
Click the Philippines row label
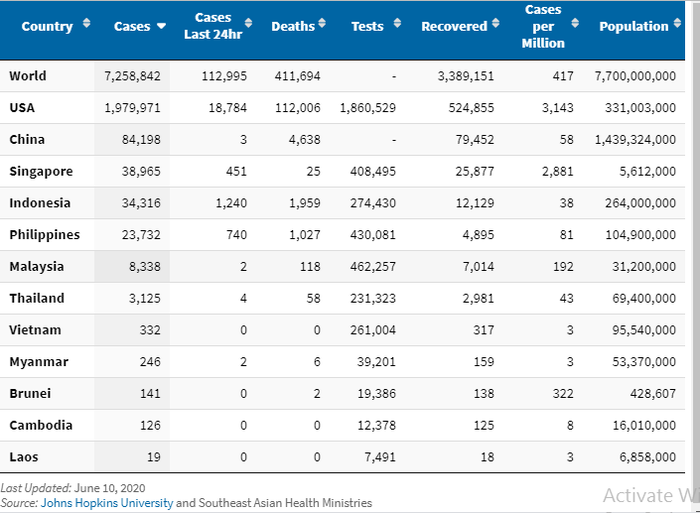44,235
